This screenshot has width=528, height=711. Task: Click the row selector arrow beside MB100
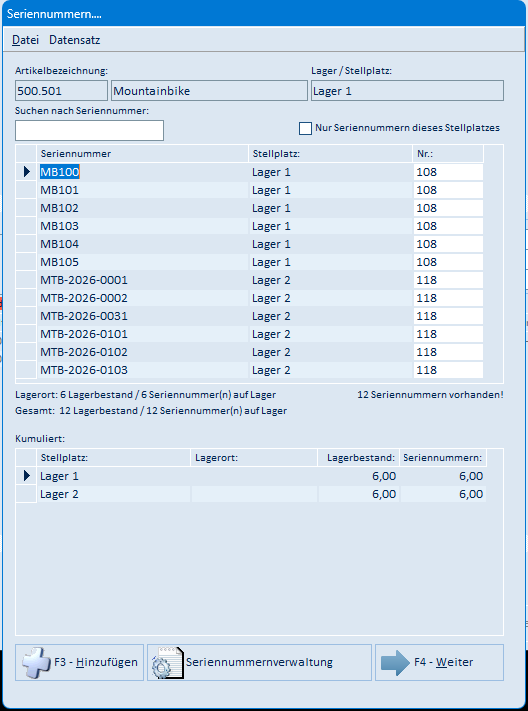coord(26,172)
